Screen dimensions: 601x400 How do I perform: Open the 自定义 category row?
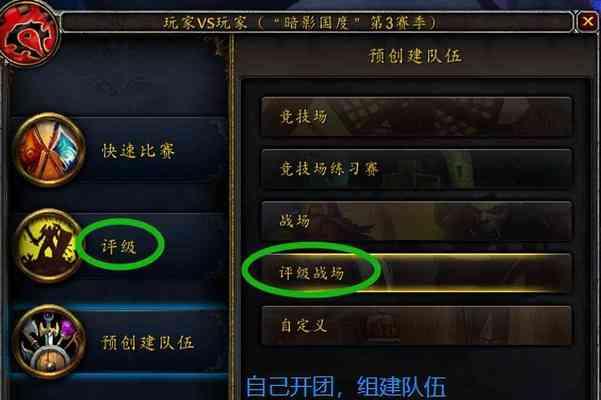(417, 326)
